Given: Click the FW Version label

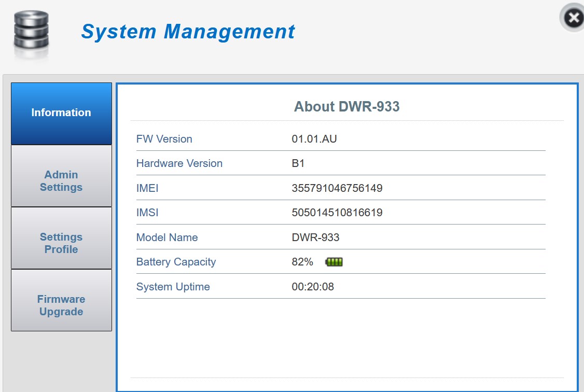Looking at the screenshot, I should coord(164,139).
